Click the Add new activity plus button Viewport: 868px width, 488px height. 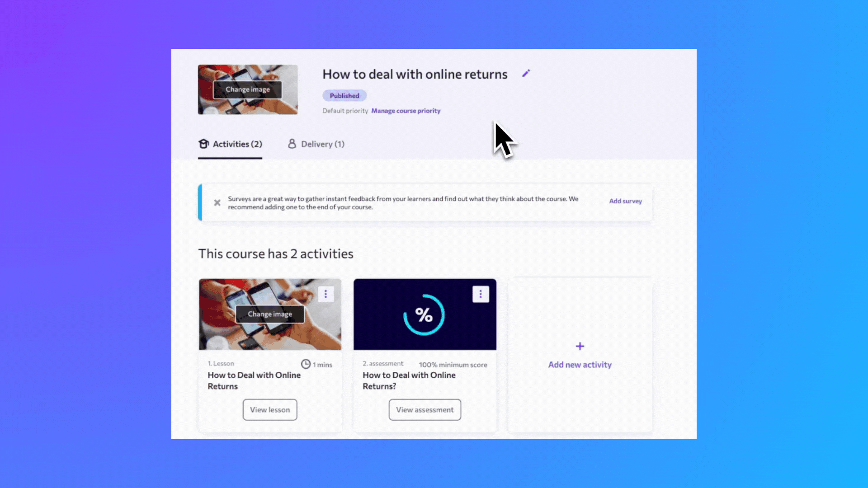pyautogui.click(x=580, y=346)
